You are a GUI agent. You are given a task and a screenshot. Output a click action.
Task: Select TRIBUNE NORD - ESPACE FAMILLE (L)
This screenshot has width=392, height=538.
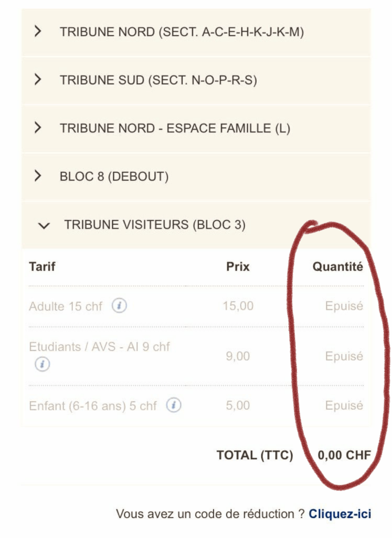(x=175, y=128)
